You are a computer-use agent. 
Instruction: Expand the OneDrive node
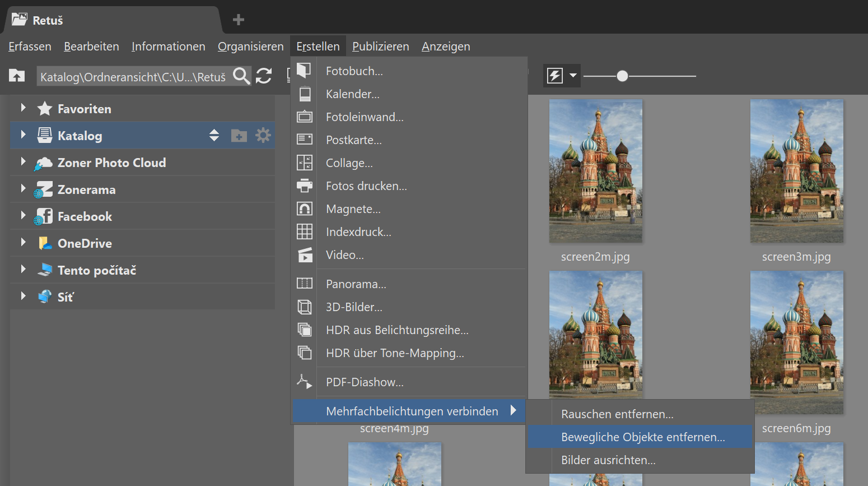pyautogui.click(x=23, y=242)
